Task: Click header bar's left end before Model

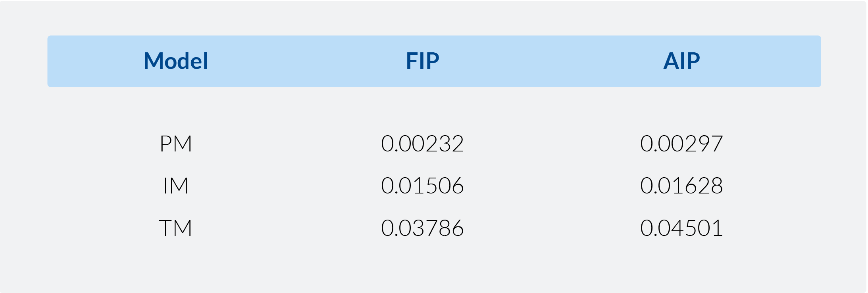Action: pos(87,61)
